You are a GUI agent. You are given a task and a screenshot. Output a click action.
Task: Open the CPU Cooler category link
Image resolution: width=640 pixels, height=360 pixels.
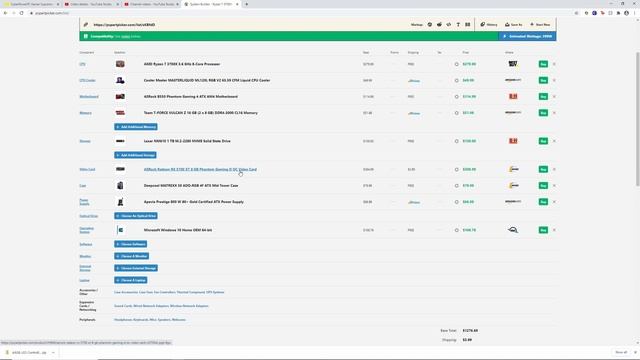87,80
